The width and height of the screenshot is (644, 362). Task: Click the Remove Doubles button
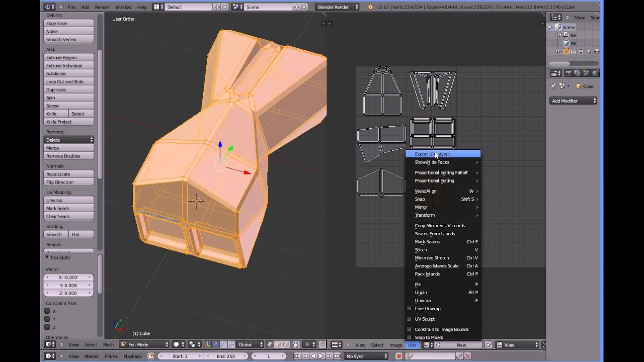click(x=69, y=156)
